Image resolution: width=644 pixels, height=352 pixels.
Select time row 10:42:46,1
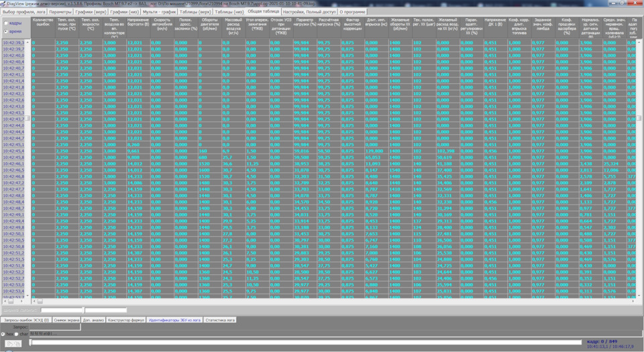click(x=13, y=164)
